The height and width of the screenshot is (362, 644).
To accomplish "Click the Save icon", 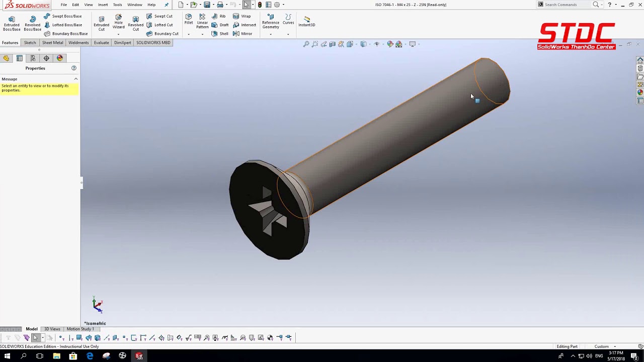I will (207, 5).
